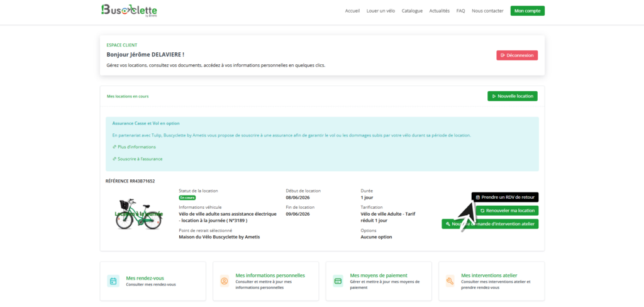The image size is (644, 307).
Task: Open the Nous contacter page
Action: 487,11
